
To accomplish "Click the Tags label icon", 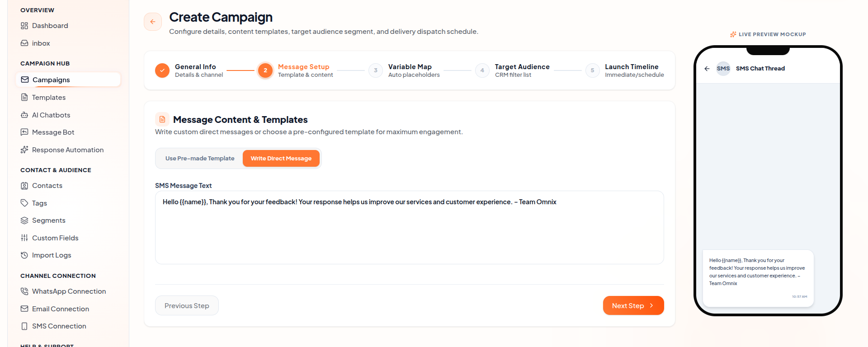I will [x=24, y=203].
